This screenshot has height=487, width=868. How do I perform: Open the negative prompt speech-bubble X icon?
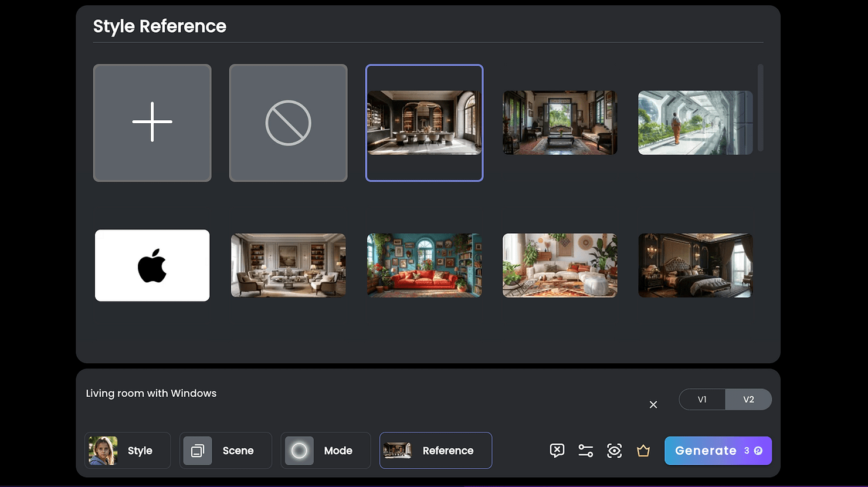pos(557,451)
